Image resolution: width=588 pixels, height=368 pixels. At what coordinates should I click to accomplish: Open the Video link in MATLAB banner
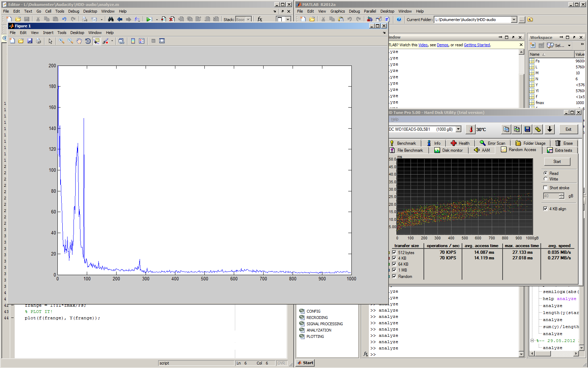423,45
